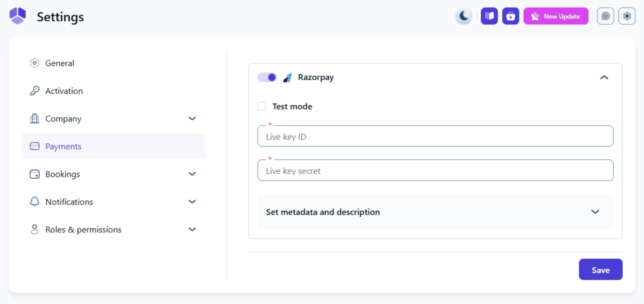Disable the Razorpay payment toggle
The width and height of the screenshot is (644, 304).
click(267, 77)
